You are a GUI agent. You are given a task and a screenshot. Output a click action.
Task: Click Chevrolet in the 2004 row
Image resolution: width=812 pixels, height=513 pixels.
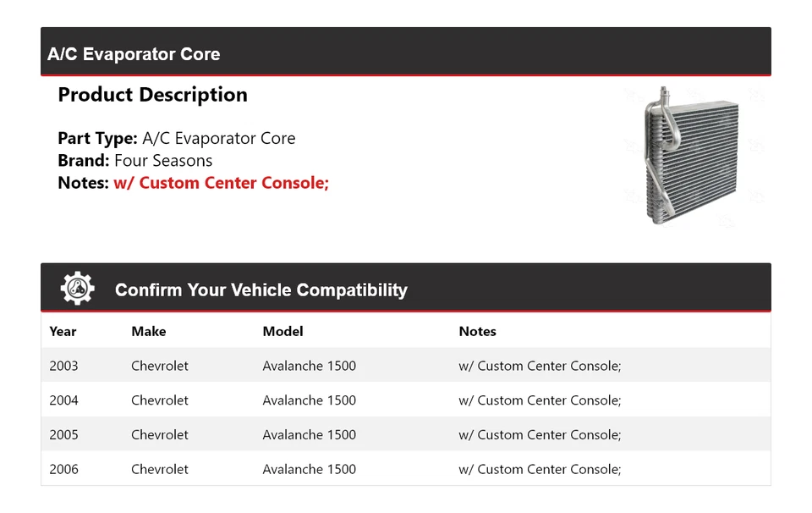pos(160,400)
